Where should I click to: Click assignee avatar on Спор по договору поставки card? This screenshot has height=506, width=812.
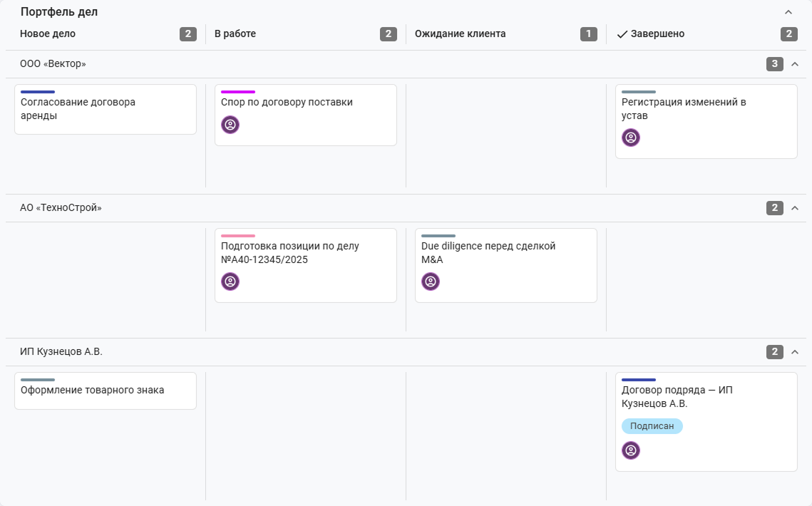pos(230,125)
